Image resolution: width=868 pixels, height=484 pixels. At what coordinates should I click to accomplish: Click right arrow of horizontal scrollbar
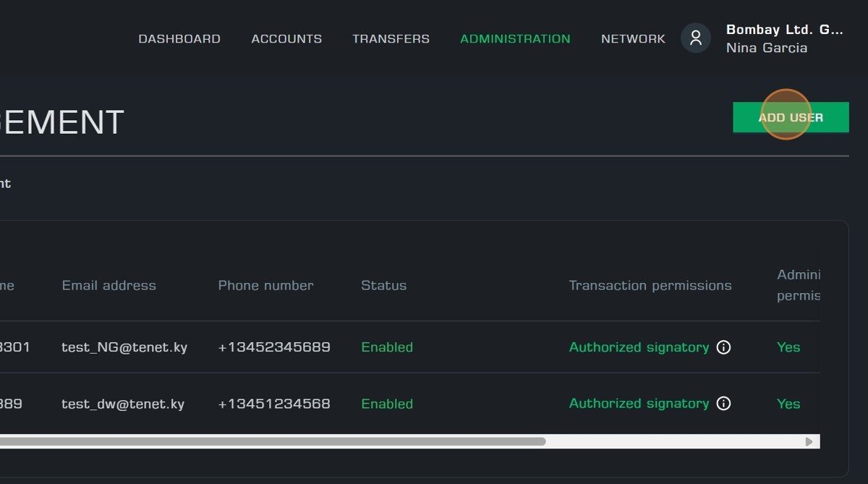click(809, 441)
